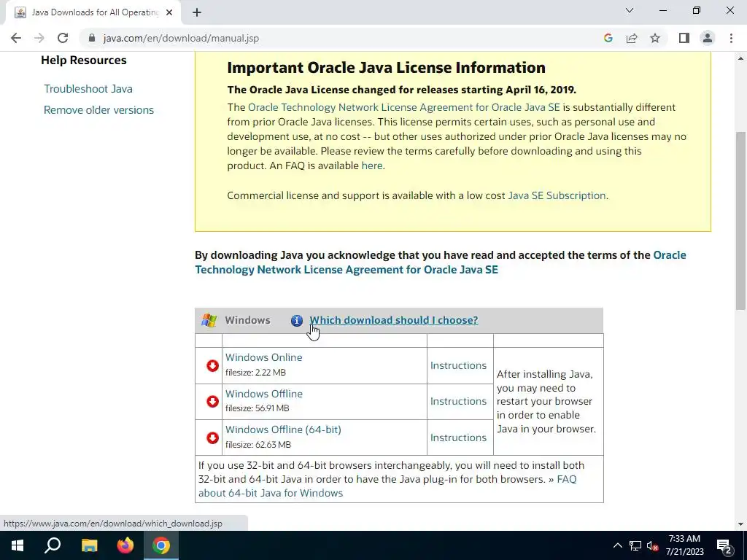Viewport: 747px width, 560px height.
Task: Click the Chrome taskbar icon
Action: pos(161,545)
